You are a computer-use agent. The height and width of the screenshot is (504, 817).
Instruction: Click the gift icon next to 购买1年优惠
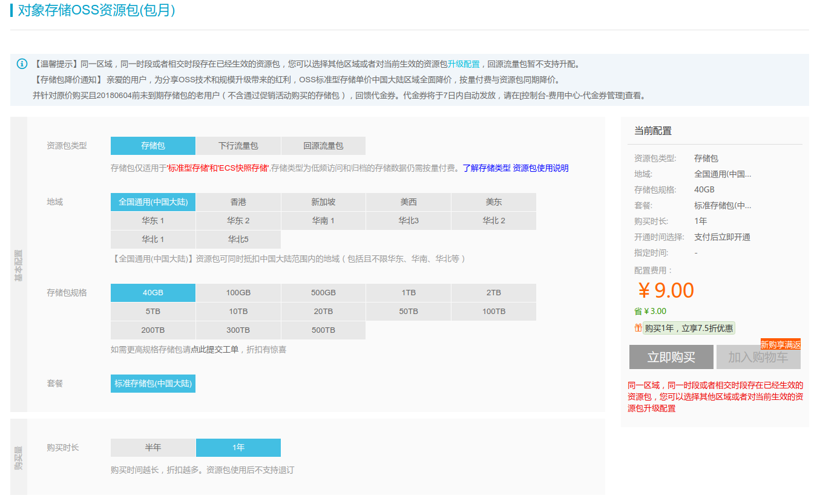(x=638, y=328)
